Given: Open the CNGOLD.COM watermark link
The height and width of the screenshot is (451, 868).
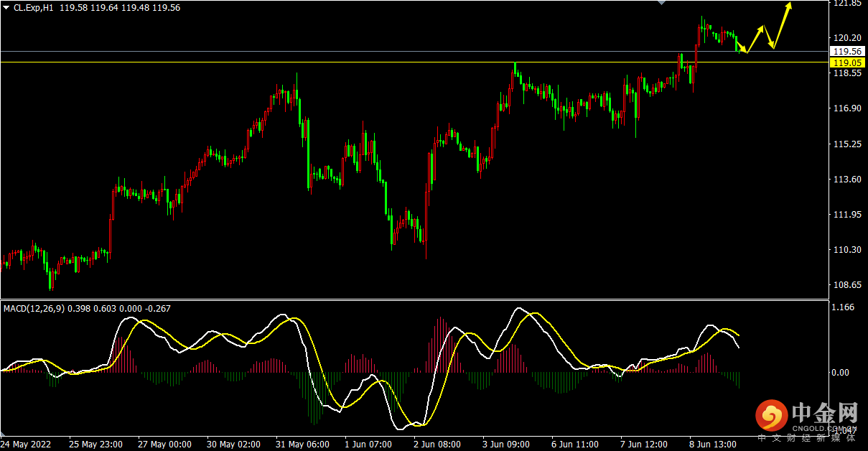Looking at the screenshot, I should coord(825,427).
